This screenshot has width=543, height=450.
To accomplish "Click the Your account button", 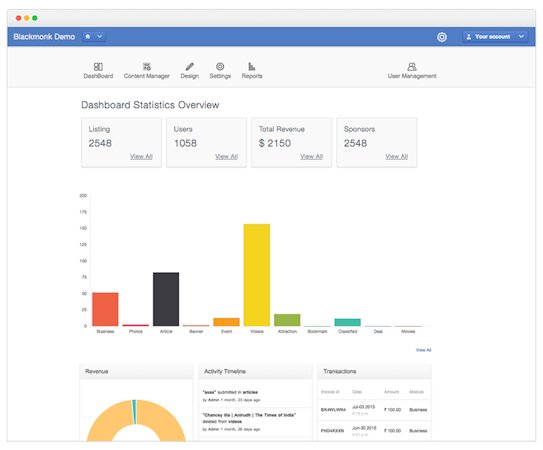I will click(x=489, y=36).
